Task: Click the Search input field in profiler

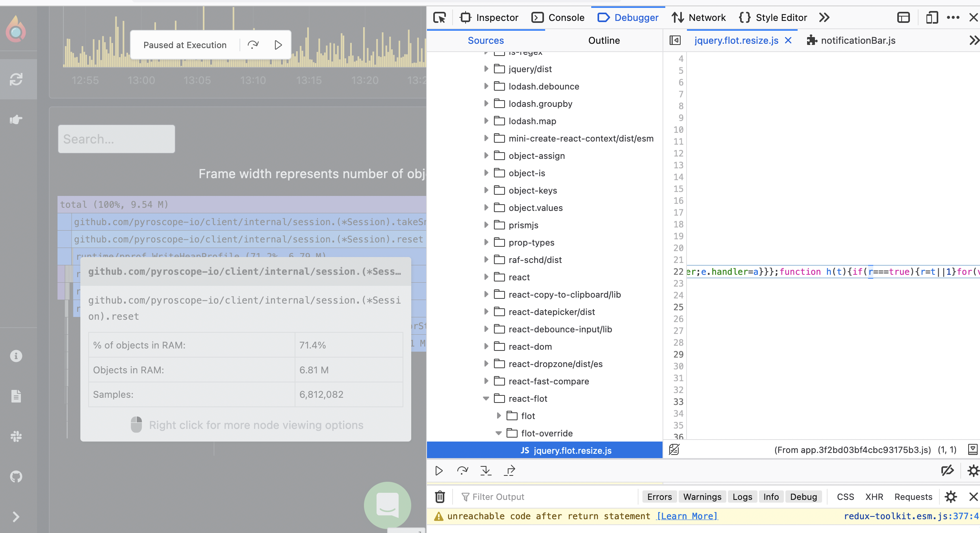Action: (x=116, y=138)
